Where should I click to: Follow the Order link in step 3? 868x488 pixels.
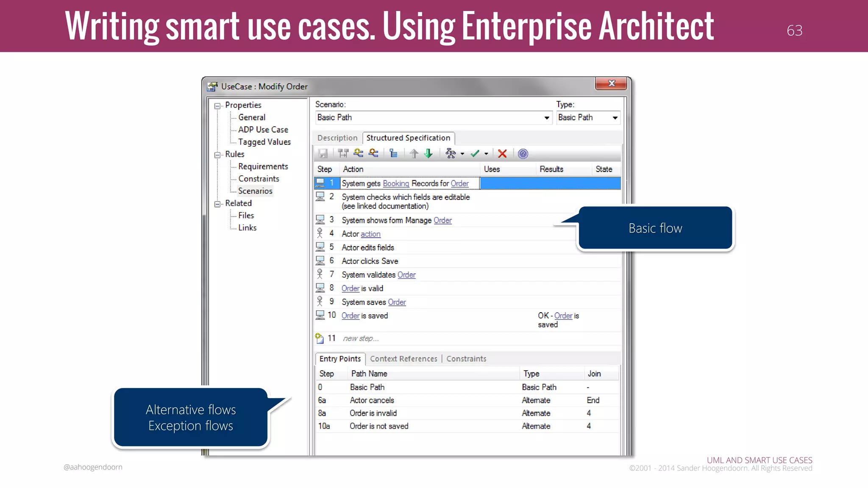pyautogui.click(x=442, y=220)
